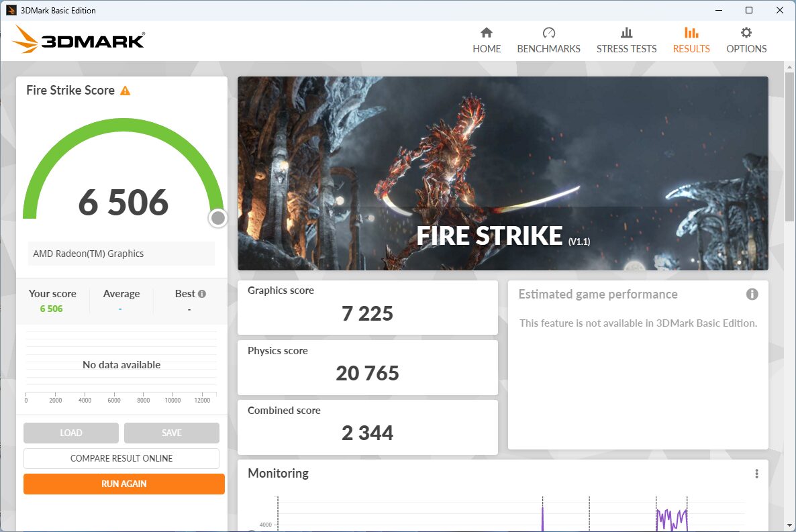Open the OPTIONS tab

pyautogui.click(x=746, y=41)
